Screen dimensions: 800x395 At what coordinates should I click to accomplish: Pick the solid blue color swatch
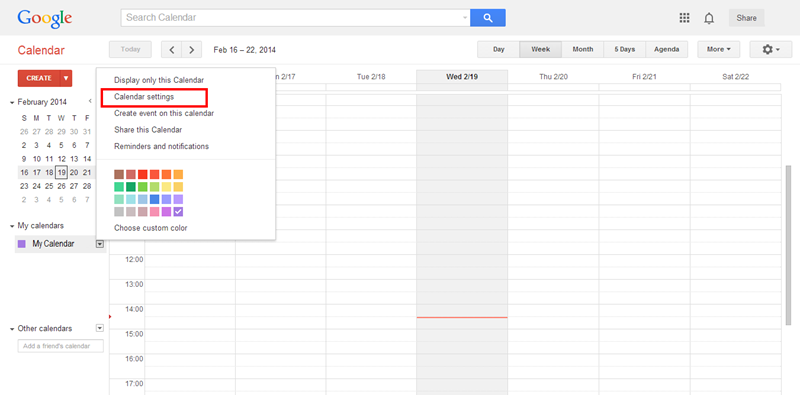[x=155, y=199]
